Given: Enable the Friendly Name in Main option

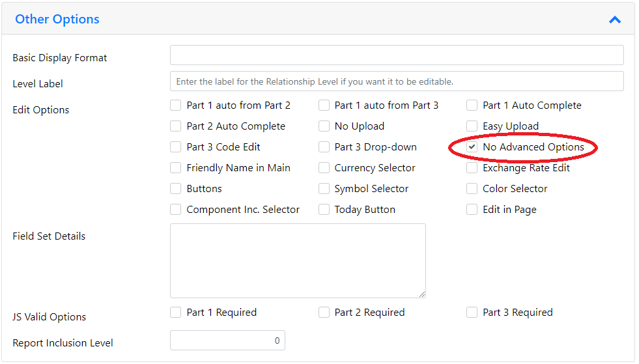Looking at the screenshot, I should [x=176, y=167].
